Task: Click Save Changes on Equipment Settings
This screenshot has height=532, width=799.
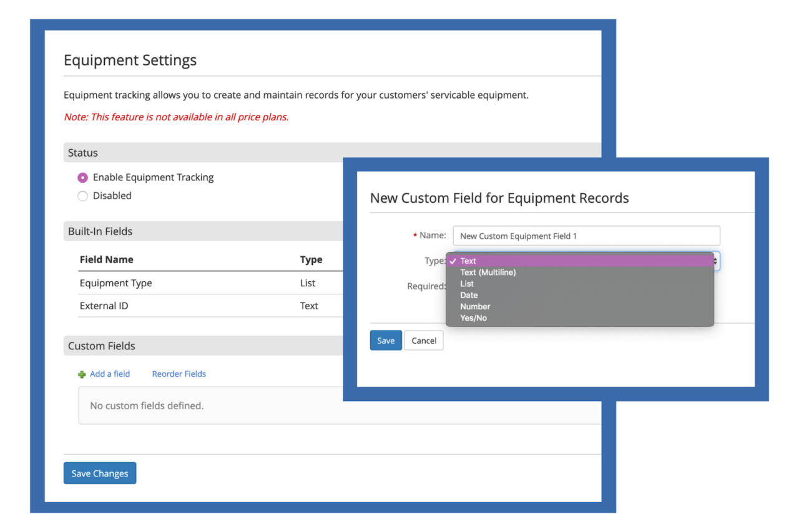Action: pos(99,473)
